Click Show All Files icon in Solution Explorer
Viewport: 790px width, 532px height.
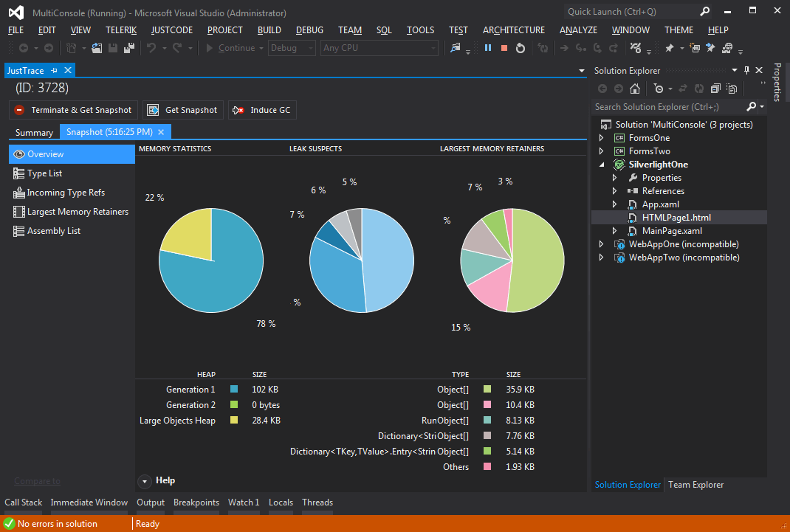pos(732,89)
